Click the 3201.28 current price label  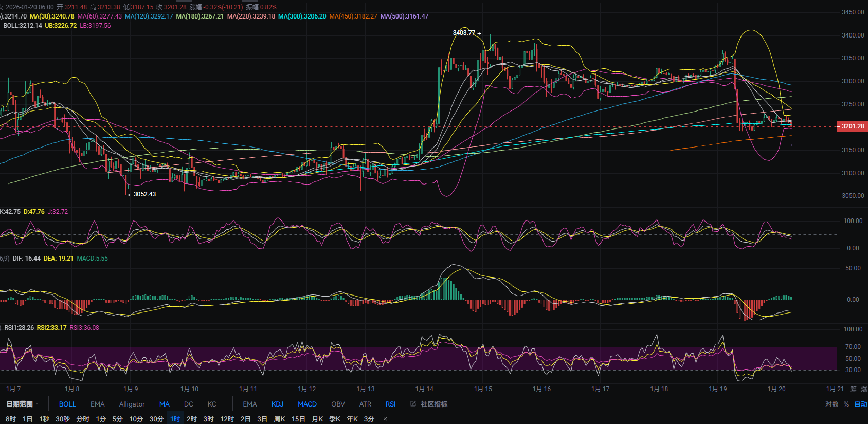coord(852,126)
